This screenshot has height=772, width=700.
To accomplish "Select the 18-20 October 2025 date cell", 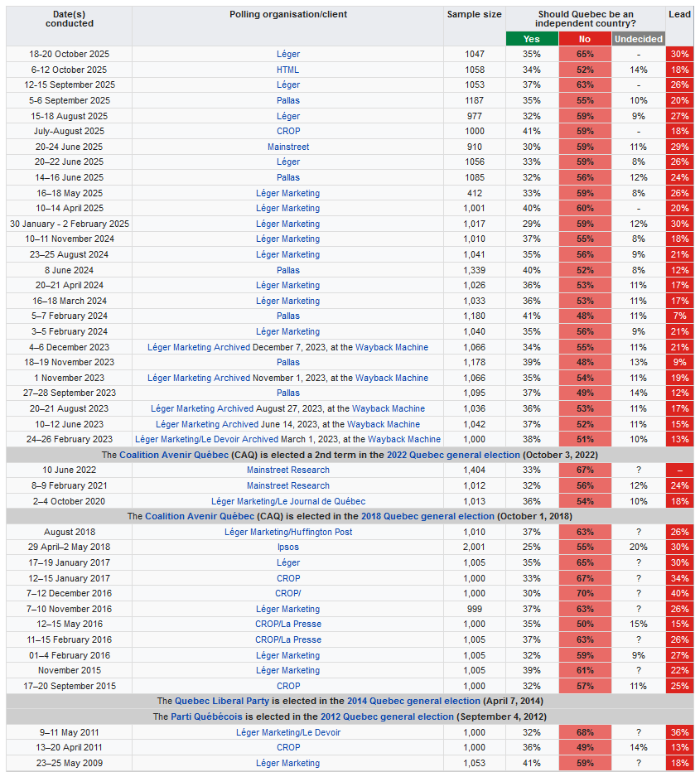I will [70, 54].
